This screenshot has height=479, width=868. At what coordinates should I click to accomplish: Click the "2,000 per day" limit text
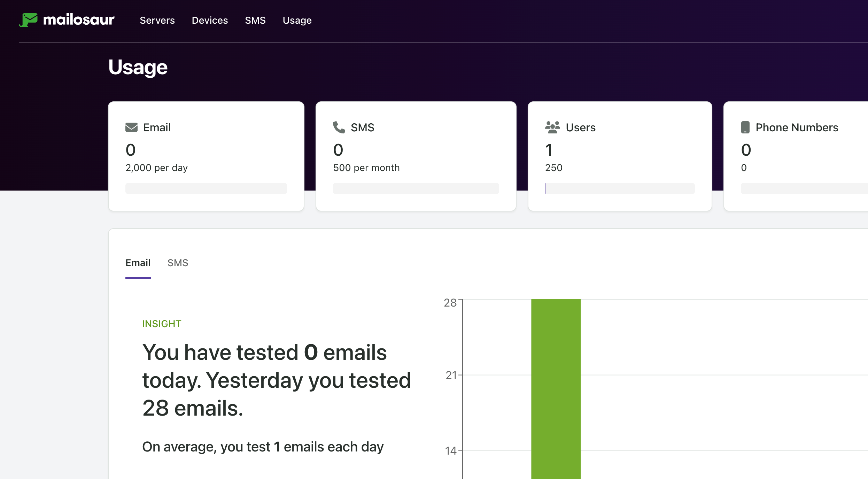pos(157,168)
